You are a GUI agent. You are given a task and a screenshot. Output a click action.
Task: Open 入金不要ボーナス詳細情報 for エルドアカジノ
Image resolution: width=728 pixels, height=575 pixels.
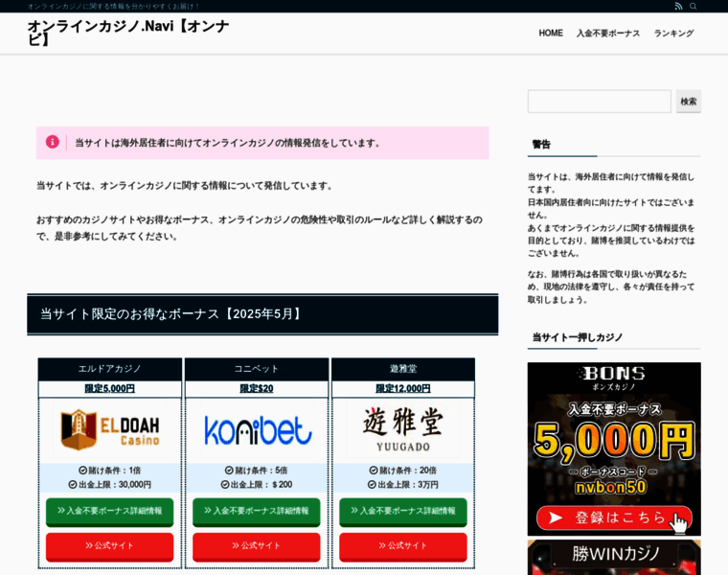point(109,512)
